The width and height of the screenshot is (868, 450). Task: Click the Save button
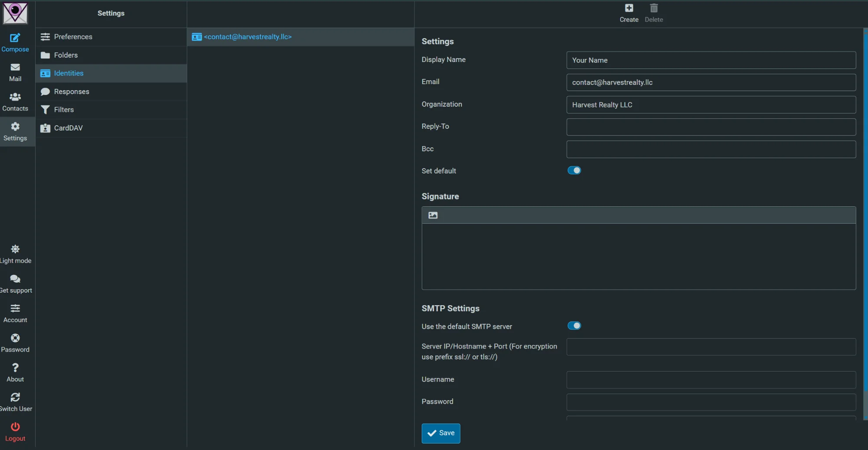click(441, 433)
